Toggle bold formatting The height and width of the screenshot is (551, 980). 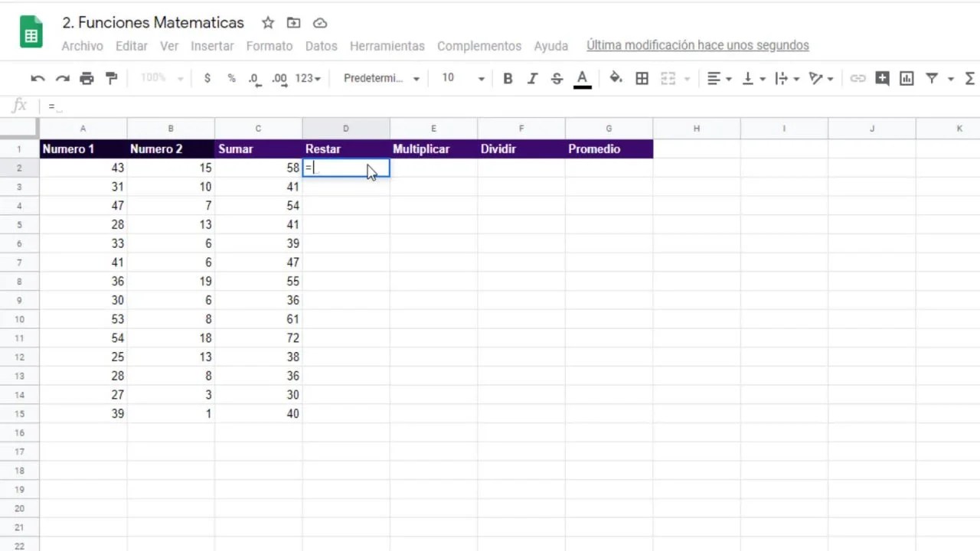click(x=508, y=78)
